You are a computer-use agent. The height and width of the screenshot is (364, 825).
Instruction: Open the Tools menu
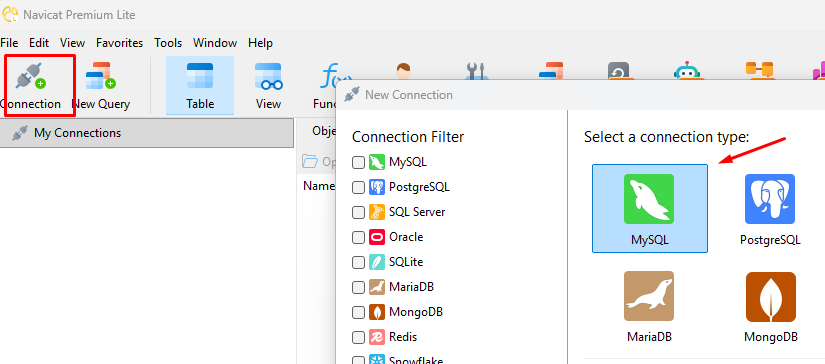168,43
